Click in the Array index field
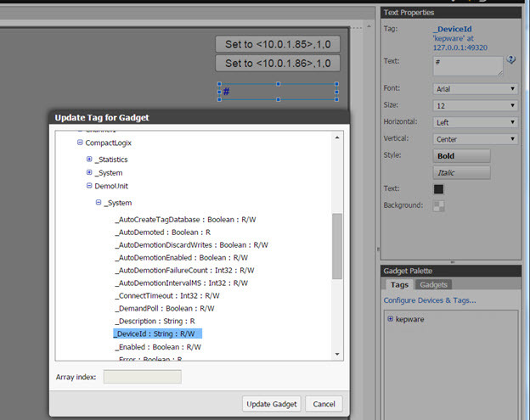The image size is (530, 420). tap(143, 377)
